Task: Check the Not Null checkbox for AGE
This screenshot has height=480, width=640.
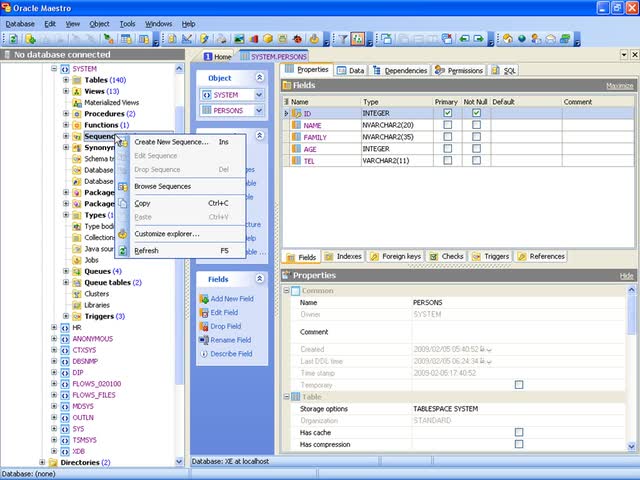Action: pyautogui.click(x=476, y=148)
